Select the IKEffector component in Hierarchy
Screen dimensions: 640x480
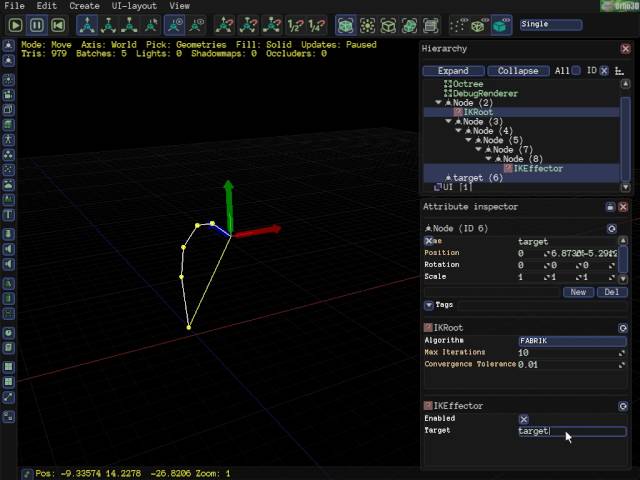pyautogui.click(x=521, y=169)
